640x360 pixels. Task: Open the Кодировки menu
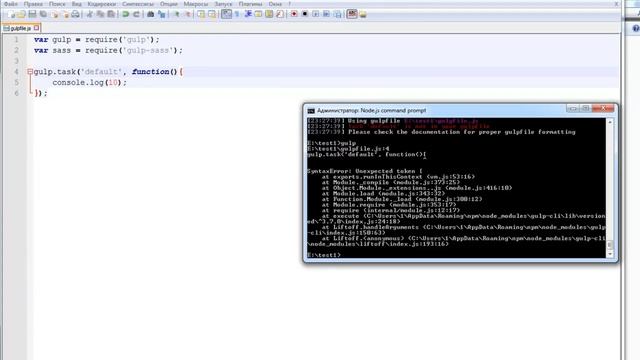pos(102,4)
